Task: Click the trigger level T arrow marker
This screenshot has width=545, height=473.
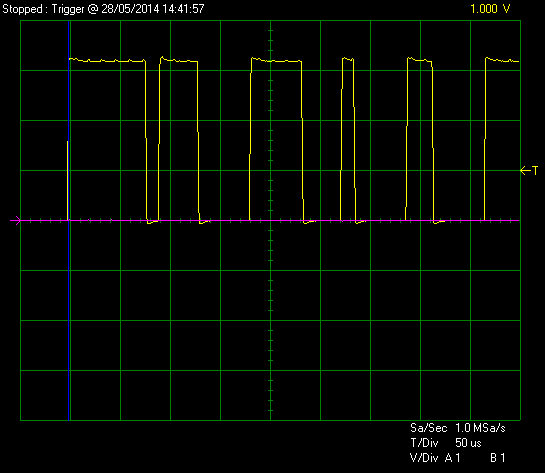Action: point(529,171)
